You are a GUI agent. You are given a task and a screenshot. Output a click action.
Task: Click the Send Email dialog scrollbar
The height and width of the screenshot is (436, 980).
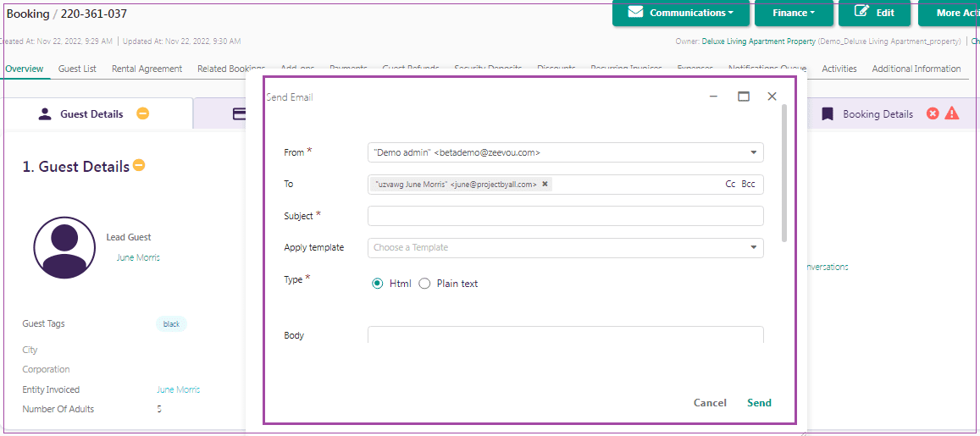click(x=784, y=169)
